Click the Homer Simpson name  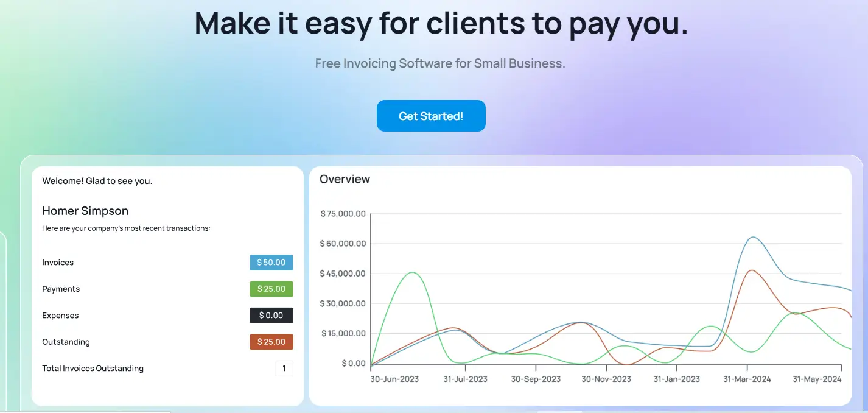[x=85, y=211]
